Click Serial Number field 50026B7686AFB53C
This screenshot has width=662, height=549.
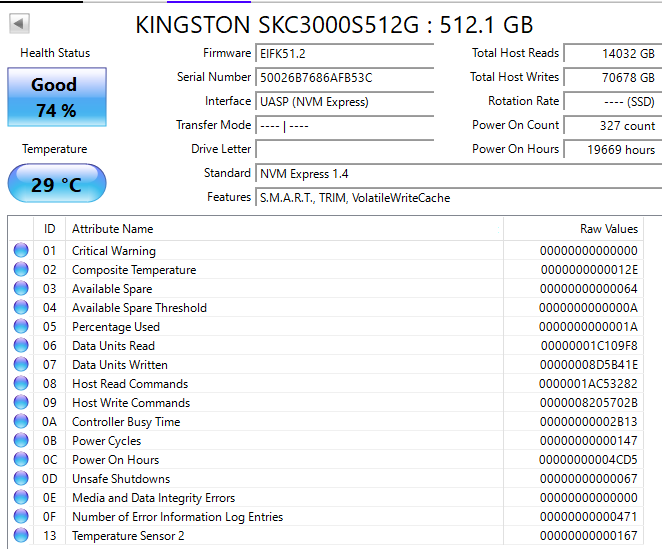point(345,78)
